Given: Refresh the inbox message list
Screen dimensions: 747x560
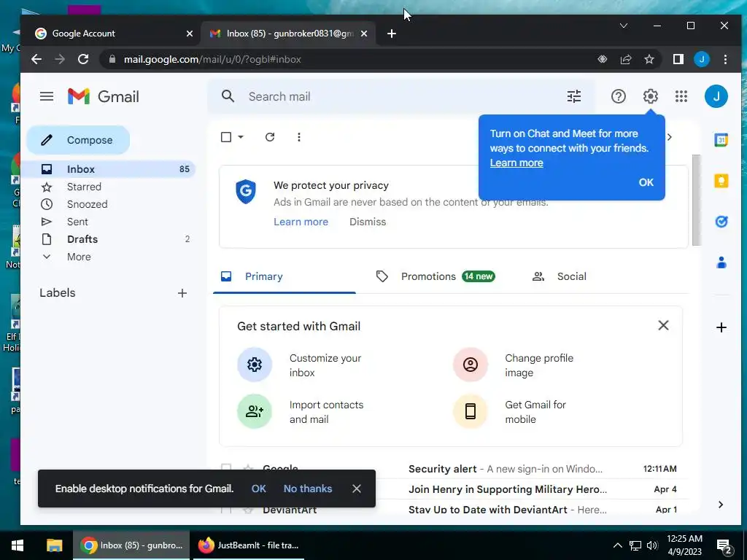Looking at the screenshot, I should (270, 137).
